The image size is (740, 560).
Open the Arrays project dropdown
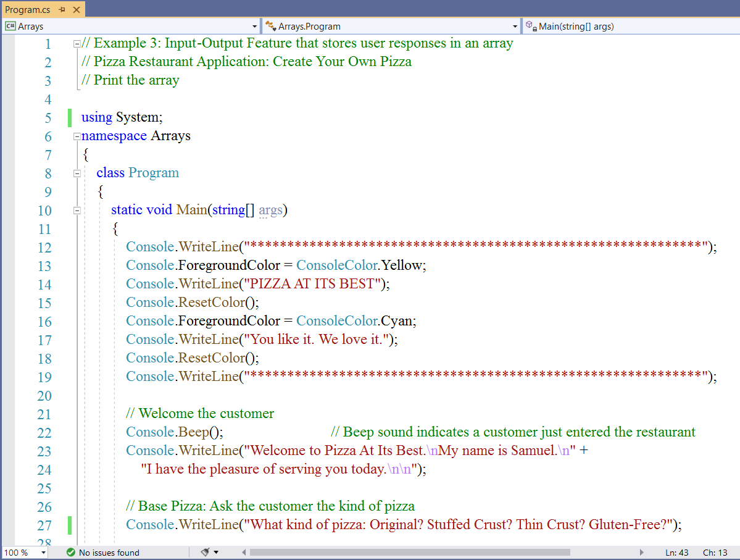pos(254,27)
